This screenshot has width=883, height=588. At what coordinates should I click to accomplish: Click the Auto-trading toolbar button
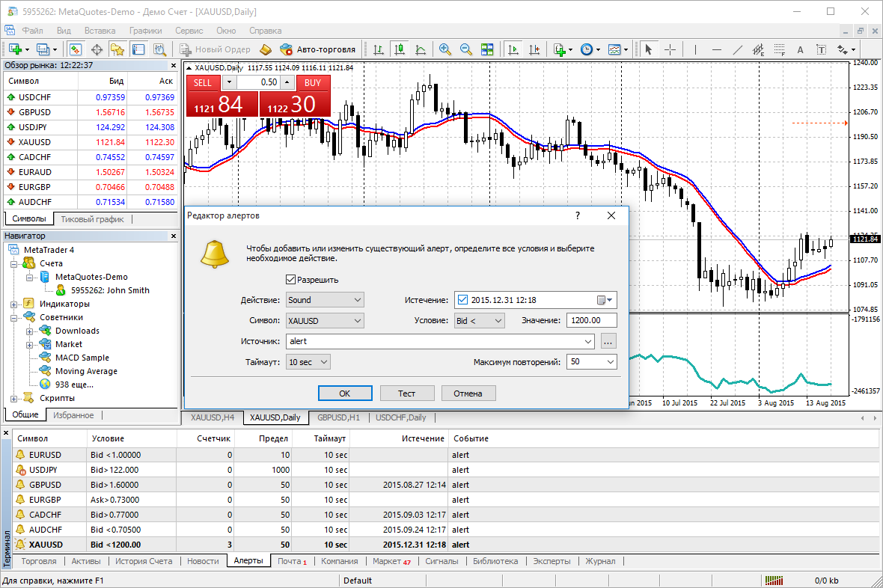click(x=317, y=49)
